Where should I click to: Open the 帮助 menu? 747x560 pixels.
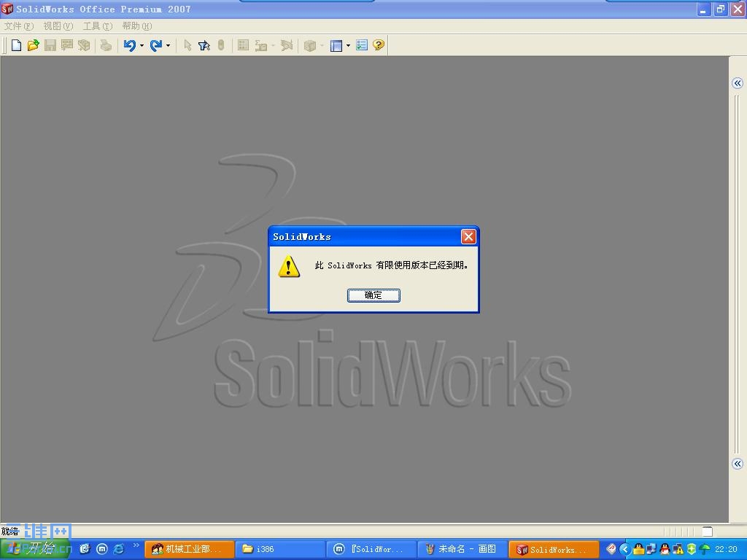(x=137, y=26)
